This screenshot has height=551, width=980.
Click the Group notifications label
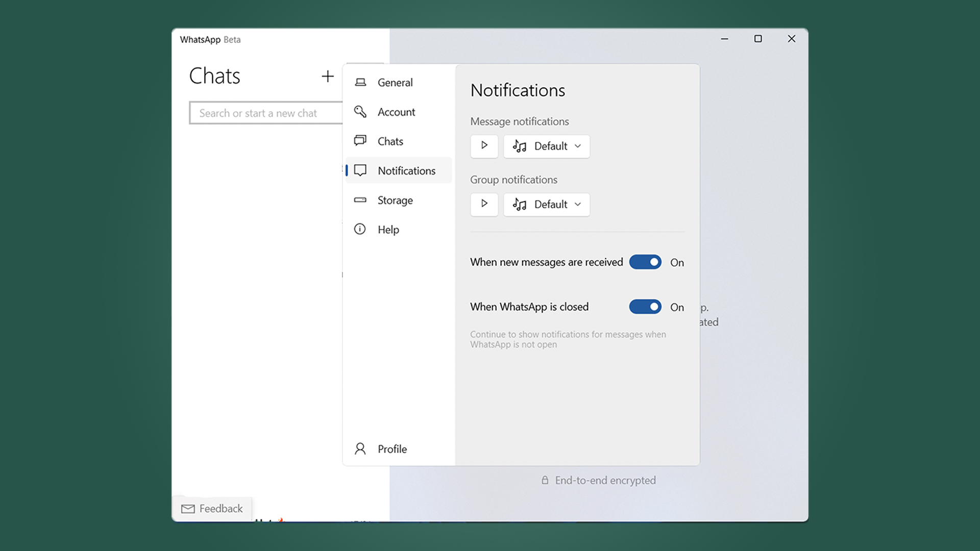tap(513, 180)
